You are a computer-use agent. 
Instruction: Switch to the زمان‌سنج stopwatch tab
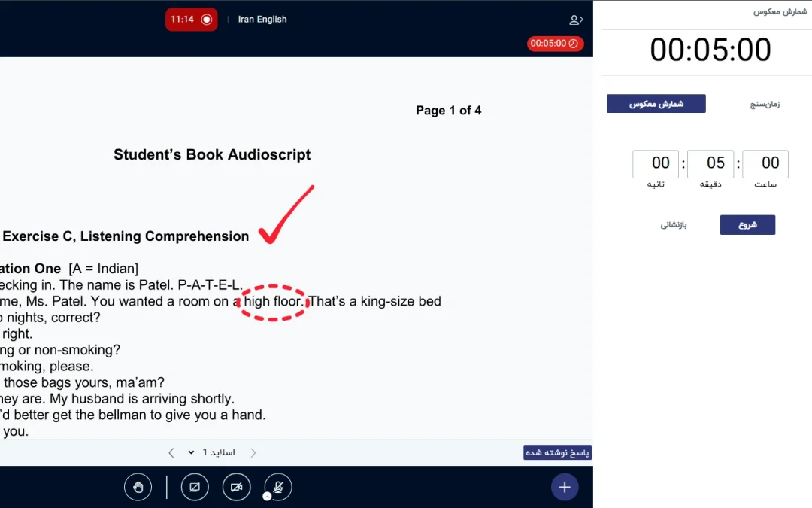[x=765, y=104]
